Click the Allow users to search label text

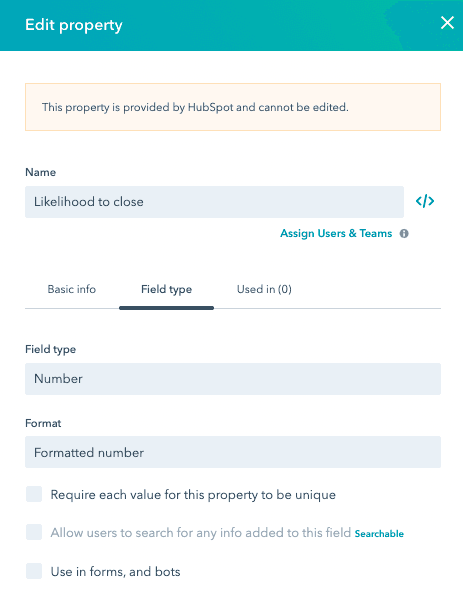[x=201, y=533]
